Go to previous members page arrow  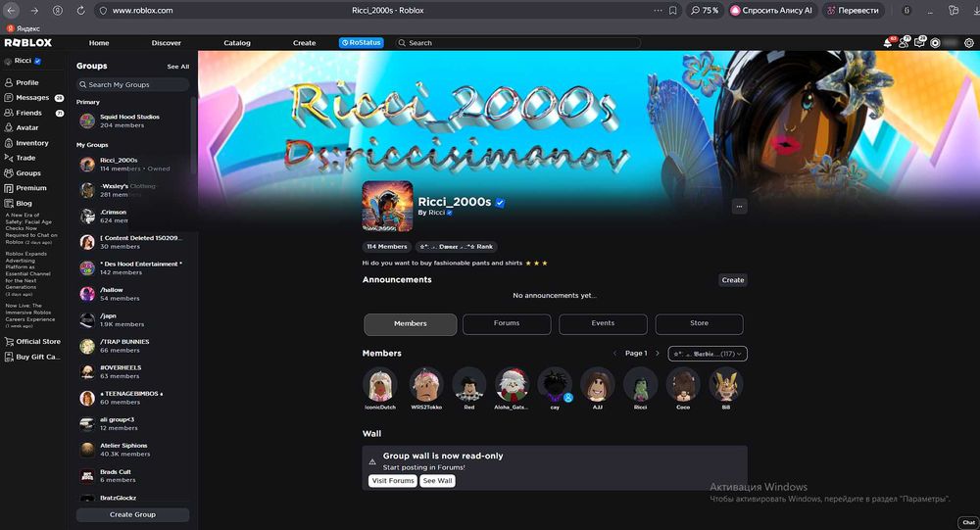615,354
